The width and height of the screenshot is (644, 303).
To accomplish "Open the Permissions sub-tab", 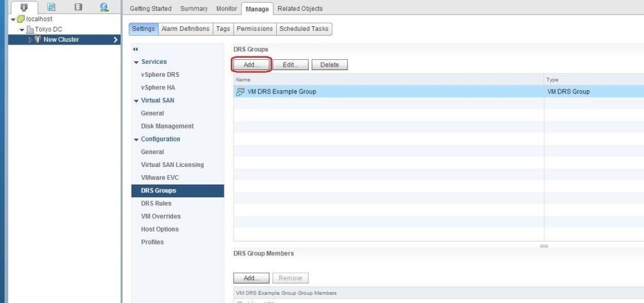I will (x=255, y=29).
